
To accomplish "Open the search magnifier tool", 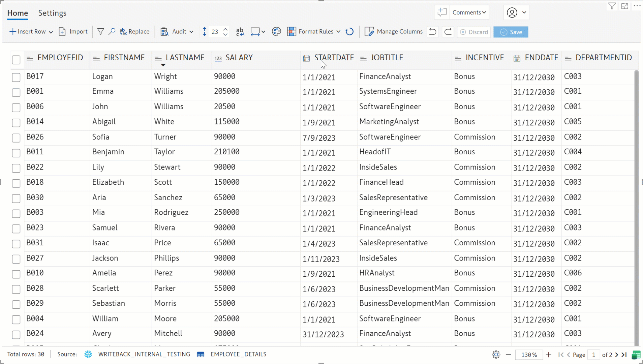I will pyautogui.click(x=112, y=32).
